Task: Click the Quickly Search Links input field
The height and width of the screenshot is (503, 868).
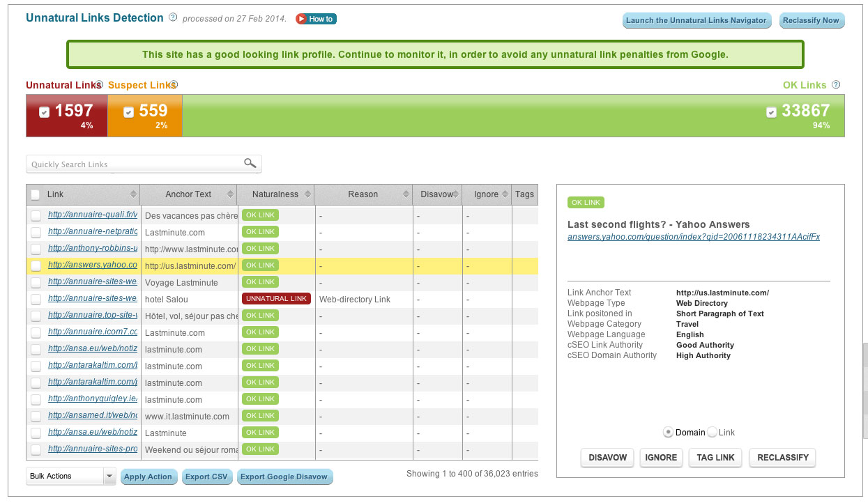Action: [135, 164]
